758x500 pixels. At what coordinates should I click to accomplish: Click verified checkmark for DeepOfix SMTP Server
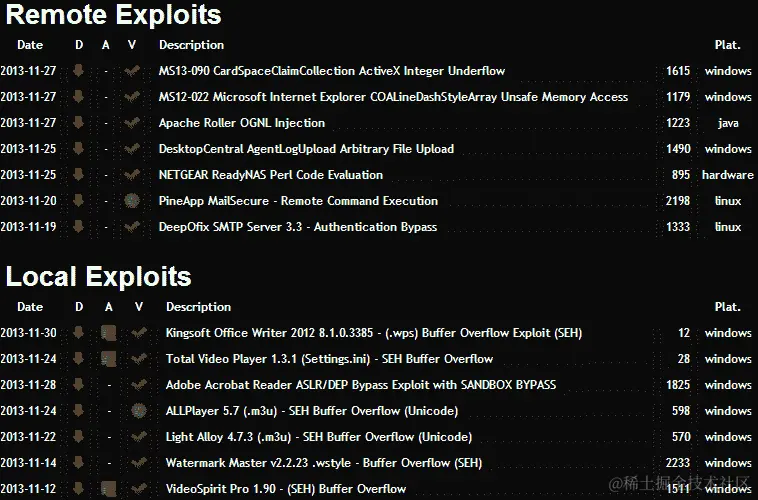click(x=132, y=227)
